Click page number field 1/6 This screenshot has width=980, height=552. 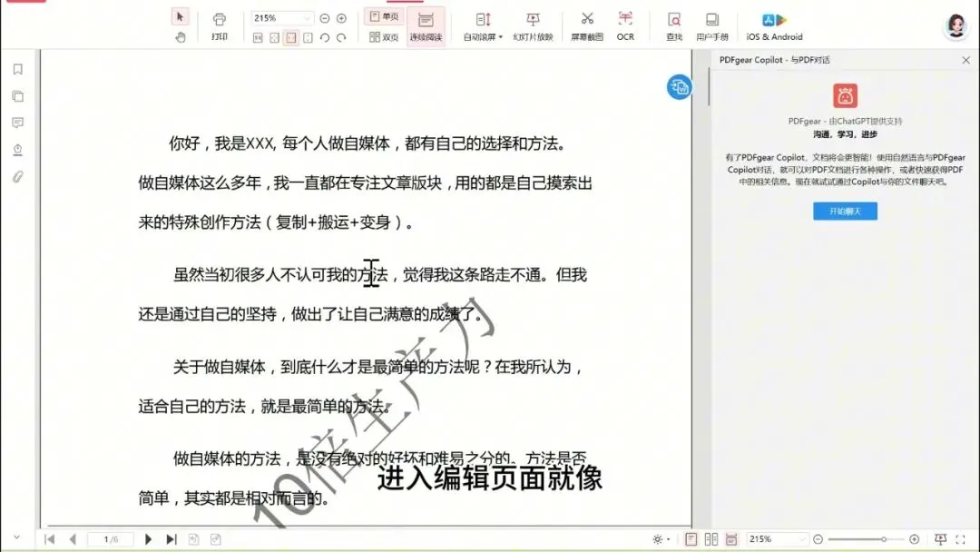coord(111,539)
